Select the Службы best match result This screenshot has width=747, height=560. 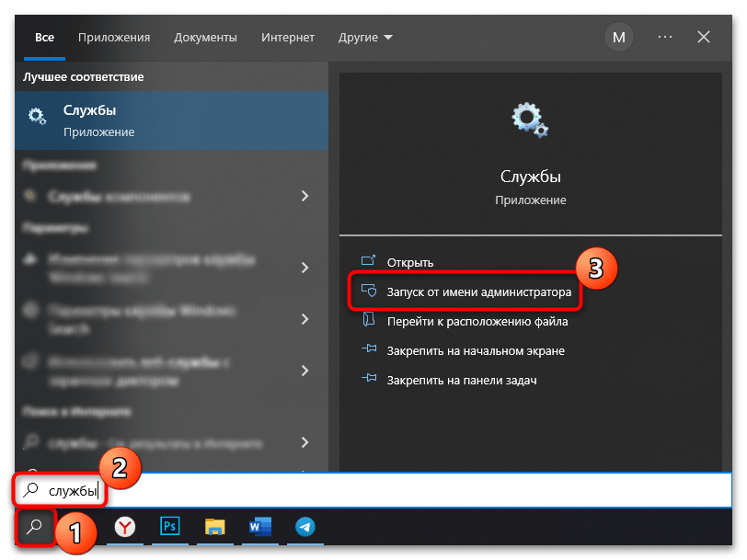click(171, 120)
